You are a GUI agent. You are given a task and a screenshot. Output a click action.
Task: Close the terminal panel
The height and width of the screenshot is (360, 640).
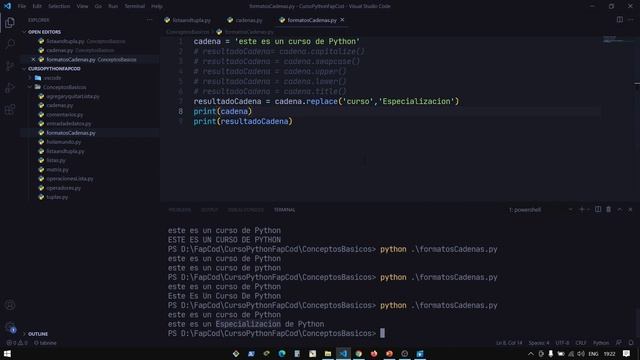[630, 209]
